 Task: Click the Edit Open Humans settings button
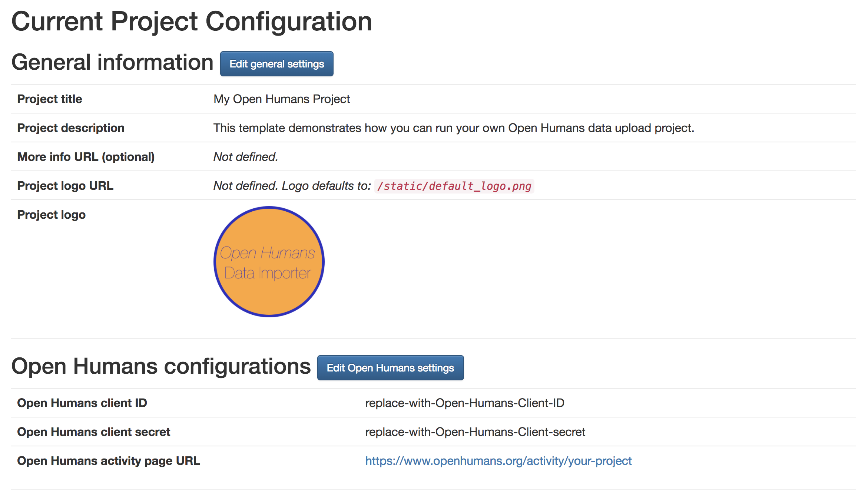(390, 368)
